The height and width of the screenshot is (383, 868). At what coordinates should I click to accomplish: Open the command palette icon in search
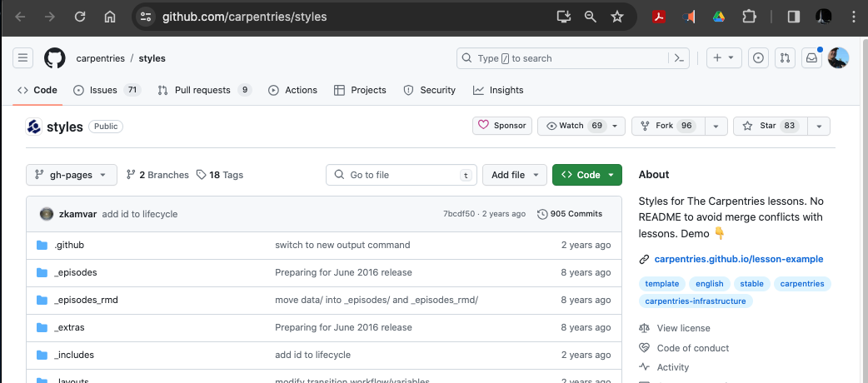click(x=680, y=58)
